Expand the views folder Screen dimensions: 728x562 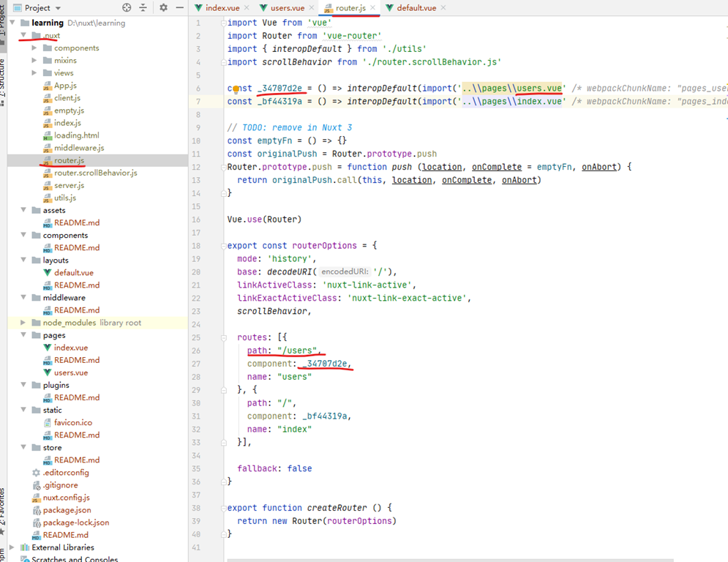click(x=34, y=72)
